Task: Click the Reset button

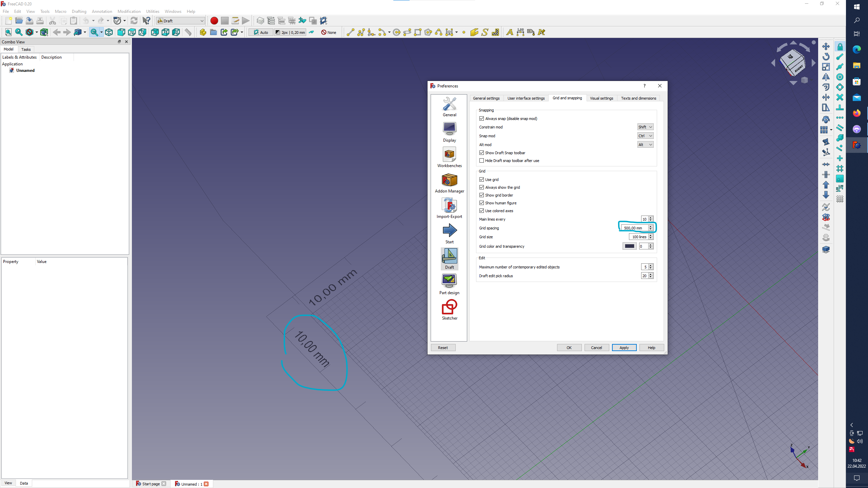Action: click(x=442, y=348)
